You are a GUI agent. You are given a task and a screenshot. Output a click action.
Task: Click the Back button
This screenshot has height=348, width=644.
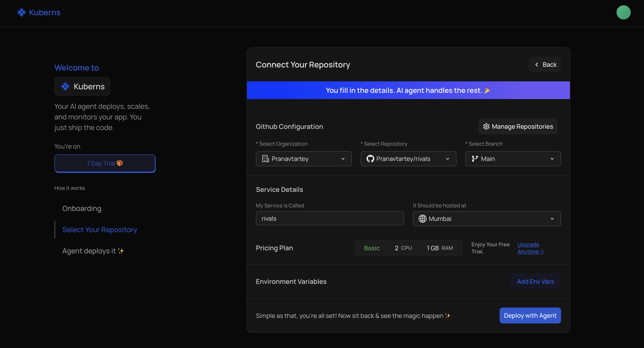(x=544, y=65)
